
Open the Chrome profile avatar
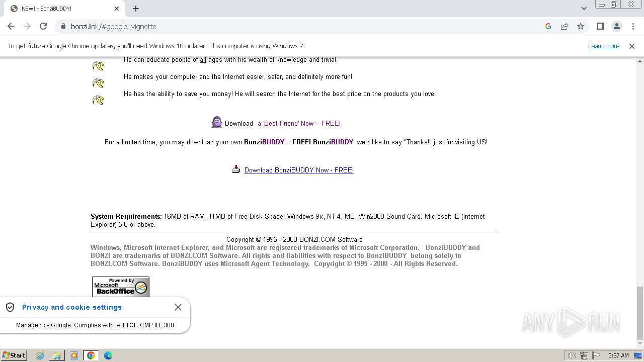point(616,26)
